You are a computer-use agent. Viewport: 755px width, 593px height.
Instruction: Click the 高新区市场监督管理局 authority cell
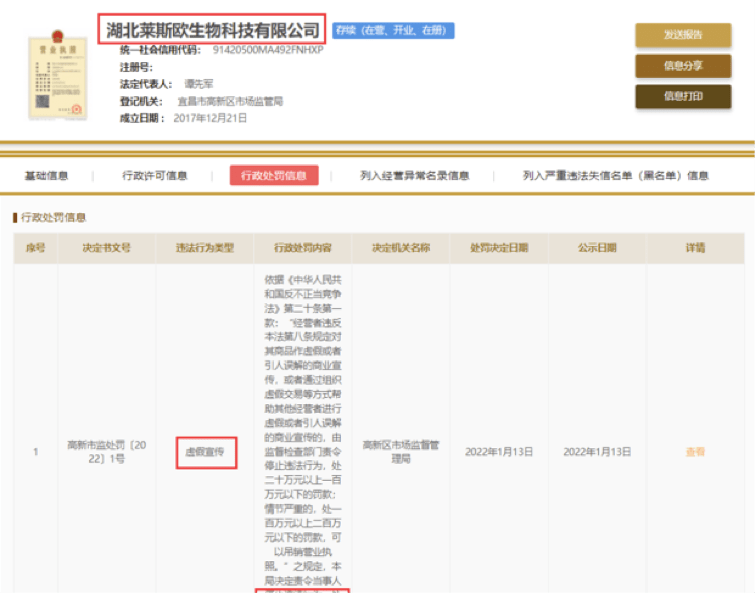click(x=401, y=452)
